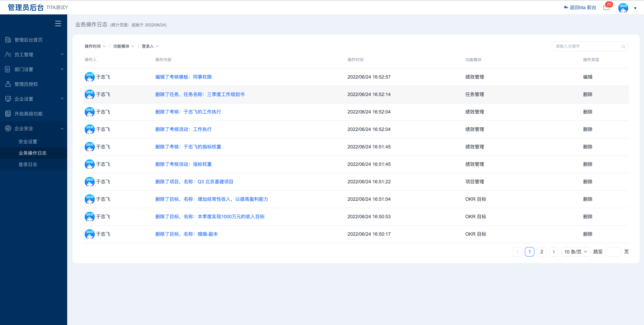Click the 操作类型 column header
644x325 pixels.
[591, 60]
